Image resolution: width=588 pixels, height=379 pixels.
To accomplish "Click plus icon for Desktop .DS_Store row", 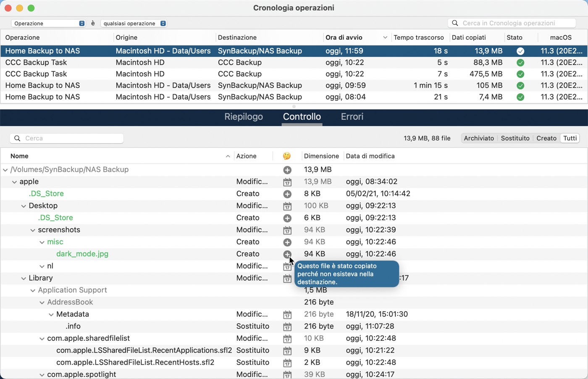I will click(287, 218).
